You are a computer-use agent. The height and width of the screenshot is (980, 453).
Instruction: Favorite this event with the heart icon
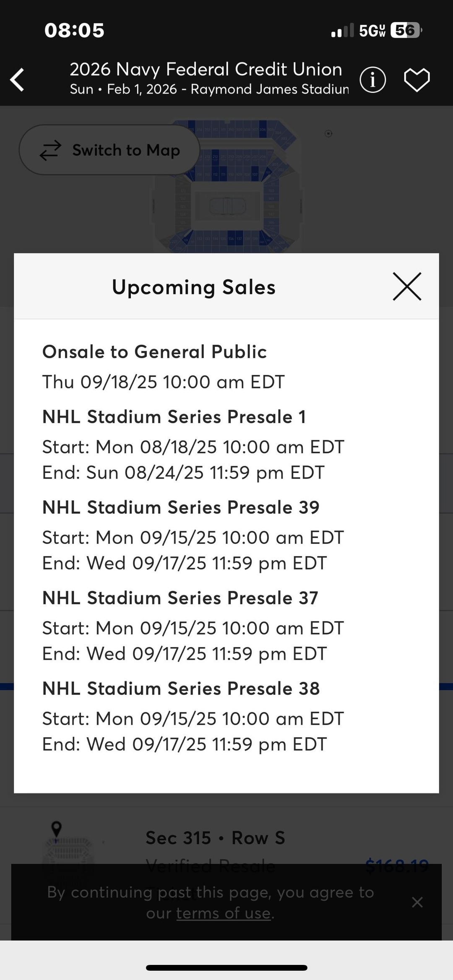point(417,80)
